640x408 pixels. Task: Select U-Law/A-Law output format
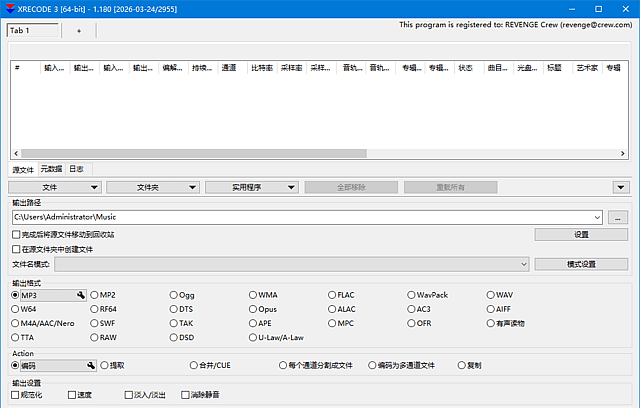(x=276, y=337)
